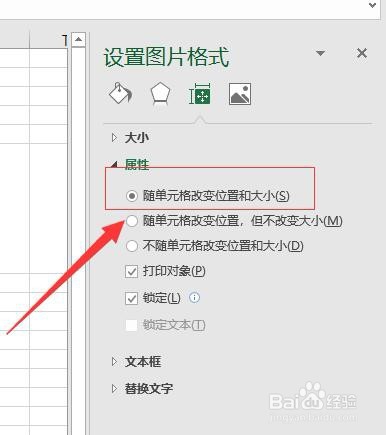Choose 不随单元格改变位置和大小(D) radio button
The image size is (386, 435).
(132, 246)
